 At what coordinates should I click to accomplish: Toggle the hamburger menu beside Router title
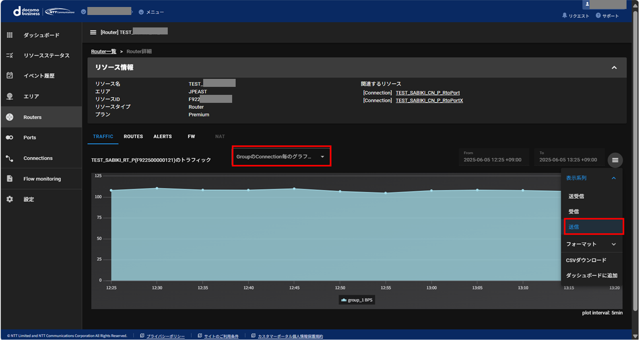(x=93, y=32)
